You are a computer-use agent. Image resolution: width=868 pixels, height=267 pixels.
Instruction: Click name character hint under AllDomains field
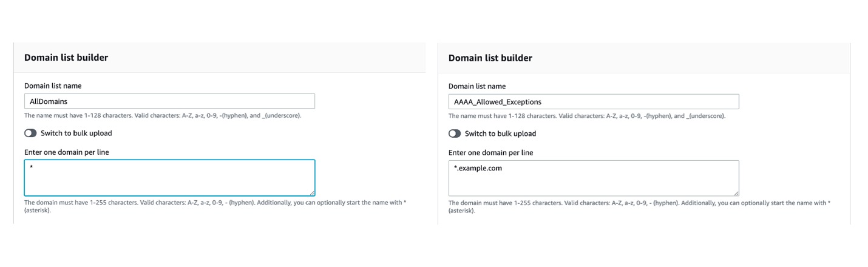pos(163,115)
